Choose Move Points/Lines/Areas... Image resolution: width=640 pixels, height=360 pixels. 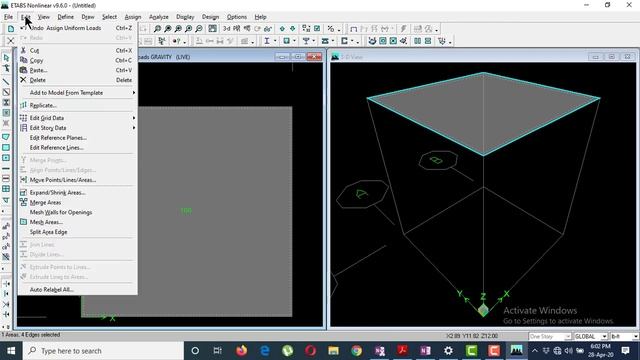[x=78, y=180]
